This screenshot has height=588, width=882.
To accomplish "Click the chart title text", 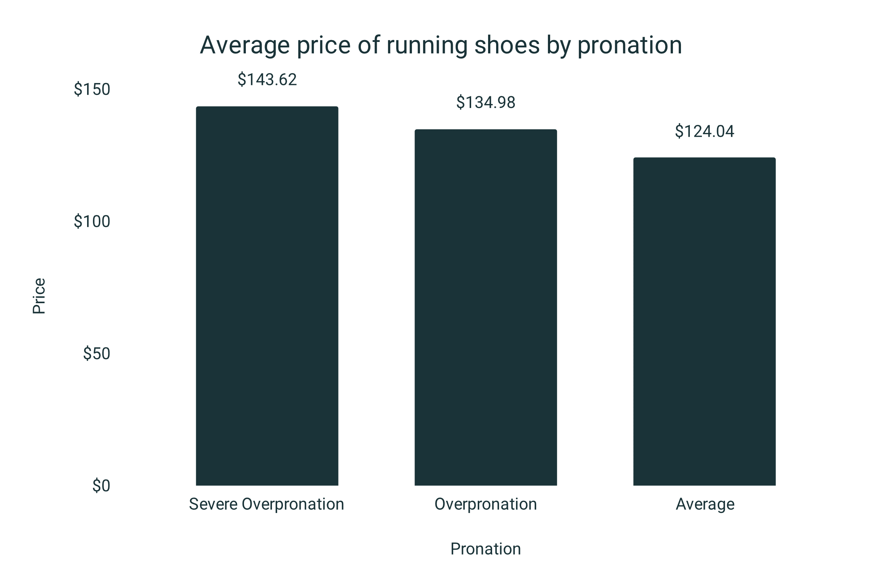I will (x=441, y=46).
